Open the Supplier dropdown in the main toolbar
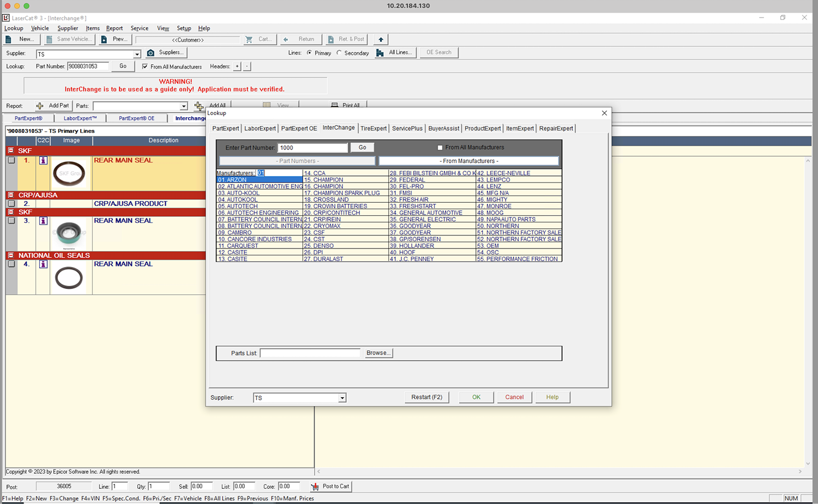Screen dimensions: 818x504 click(x=137, y=54)
